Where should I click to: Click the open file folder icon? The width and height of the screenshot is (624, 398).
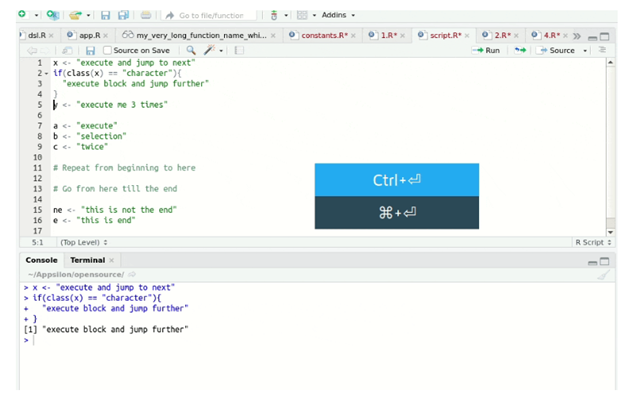coord(75,15)
